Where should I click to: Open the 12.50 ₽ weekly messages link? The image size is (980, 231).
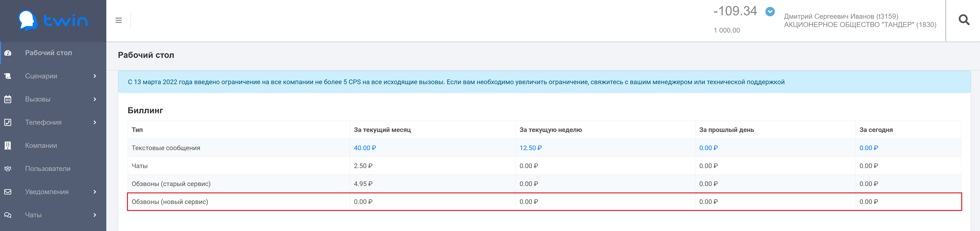[x=530, y=148]
